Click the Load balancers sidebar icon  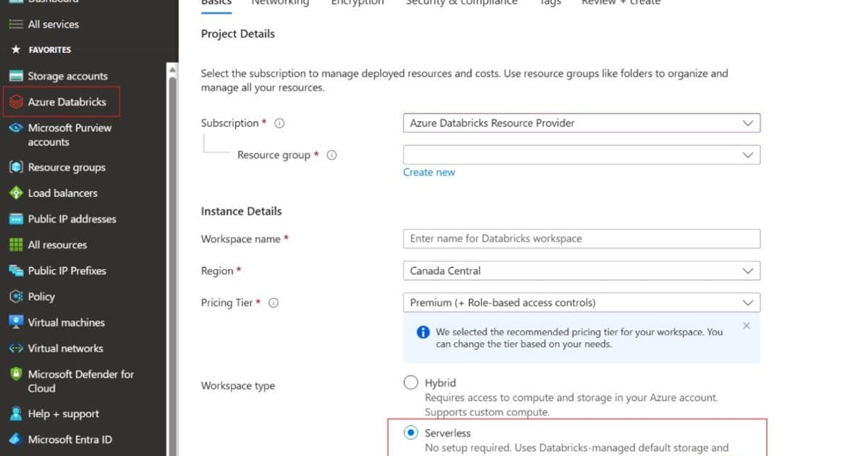(x=17, y=193)
